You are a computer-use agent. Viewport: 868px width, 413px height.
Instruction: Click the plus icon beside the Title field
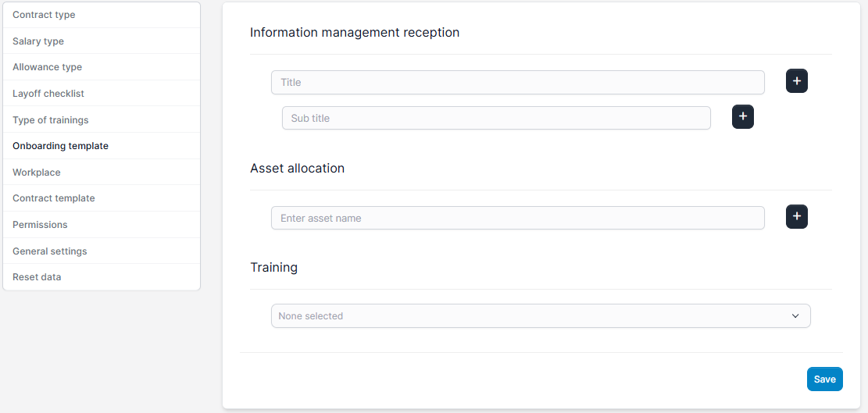click(796, 81)
